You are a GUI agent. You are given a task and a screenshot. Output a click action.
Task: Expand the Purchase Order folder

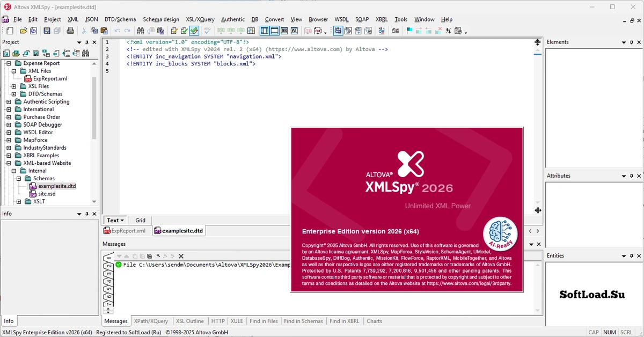coord(9,117)
